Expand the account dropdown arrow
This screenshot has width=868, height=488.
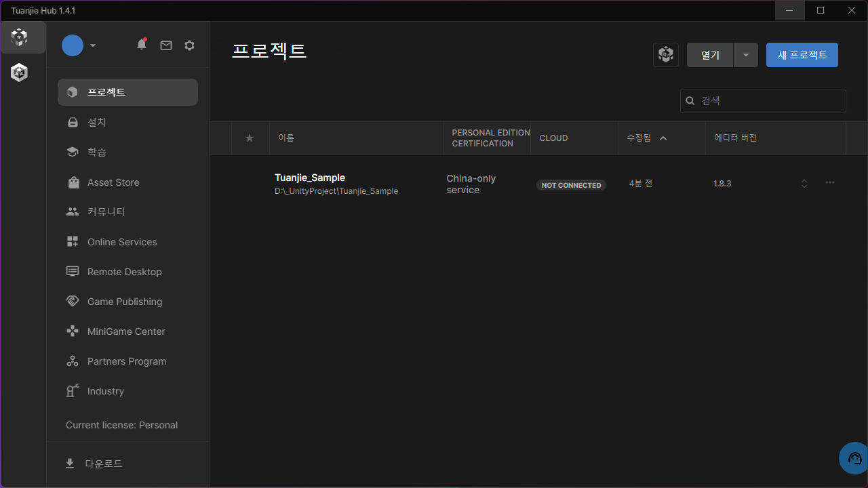[x=93, y=45]
